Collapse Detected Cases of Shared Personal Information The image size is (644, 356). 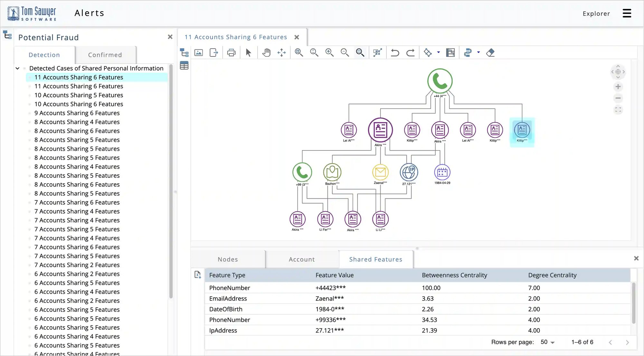pyautogui.click(x=17, y=68)
